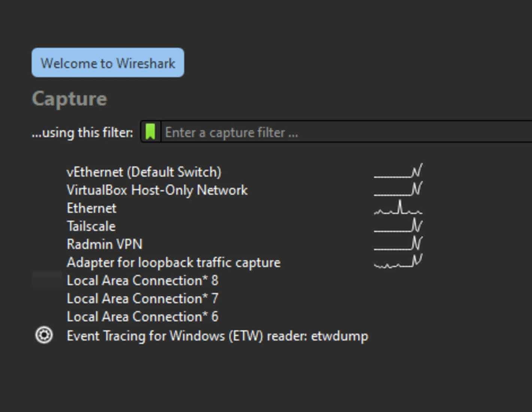Select the vEthernet (Default Switch) interface
Image resolution: width=532 pixels, height=412 pixels.
(x=144, y=172)
